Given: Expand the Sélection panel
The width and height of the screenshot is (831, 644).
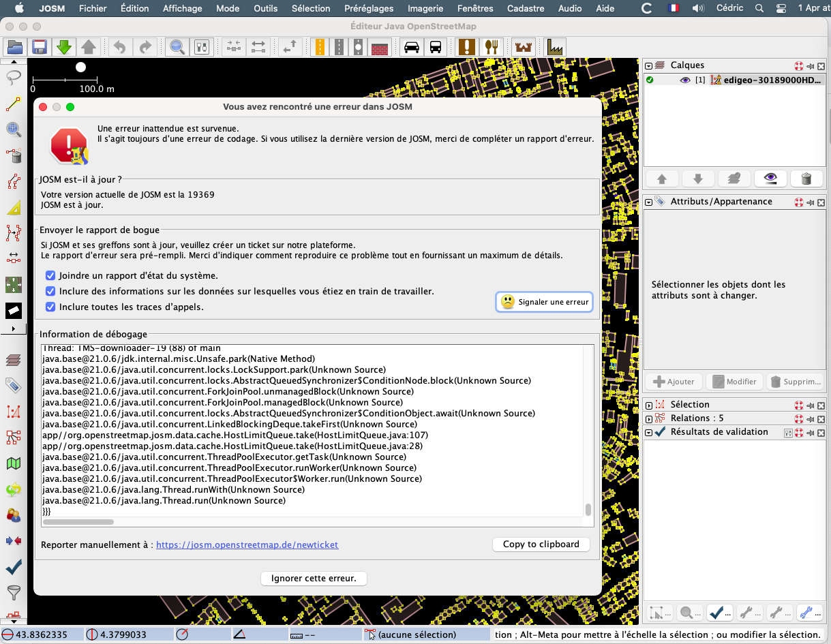Looking at the screenshot, I should (x=649, y=405).
